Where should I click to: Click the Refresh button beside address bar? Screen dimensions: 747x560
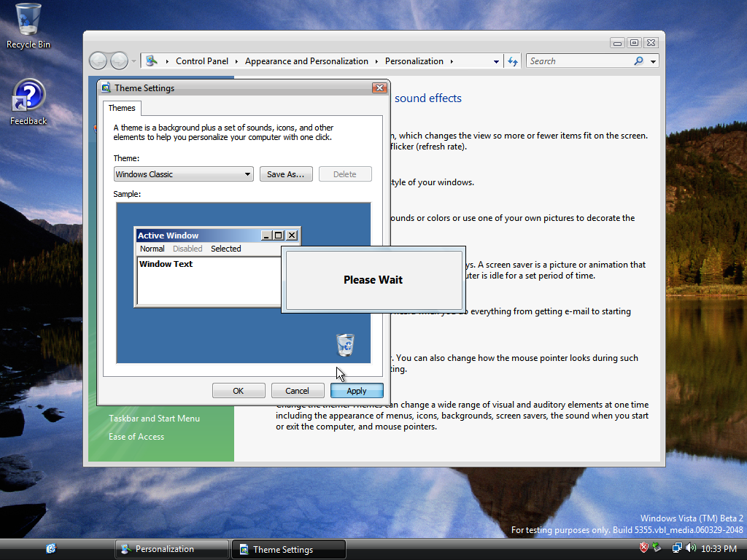pos(513,61)
